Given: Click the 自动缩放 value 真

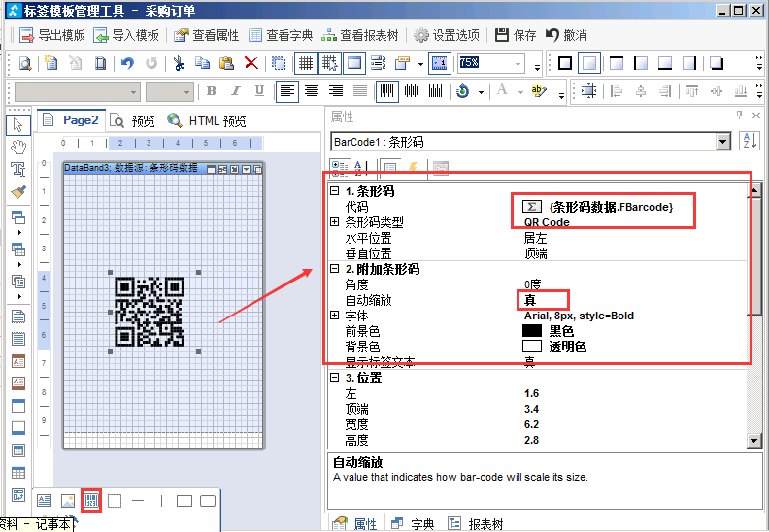Looking at the screenshot, I should tap(530, 300).
